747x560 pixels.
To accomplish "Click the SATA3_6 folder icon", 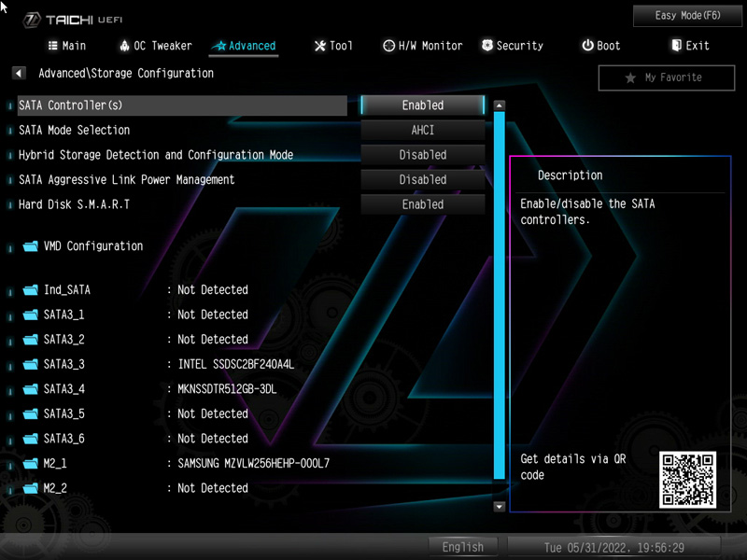I will coord(31,439).
